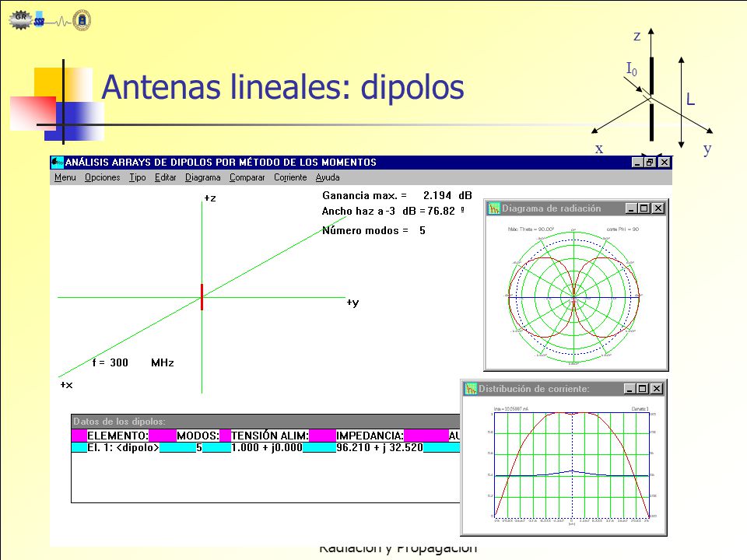Click the 'ELEMENTO:' column header

pyautogui.click(x=117, y=436)
